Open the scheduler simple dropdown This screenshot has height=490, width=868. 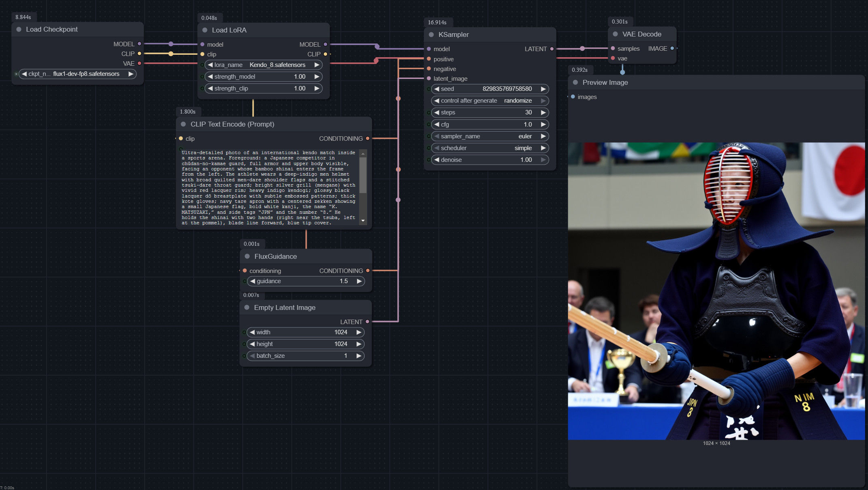click(x=490, y=148)
